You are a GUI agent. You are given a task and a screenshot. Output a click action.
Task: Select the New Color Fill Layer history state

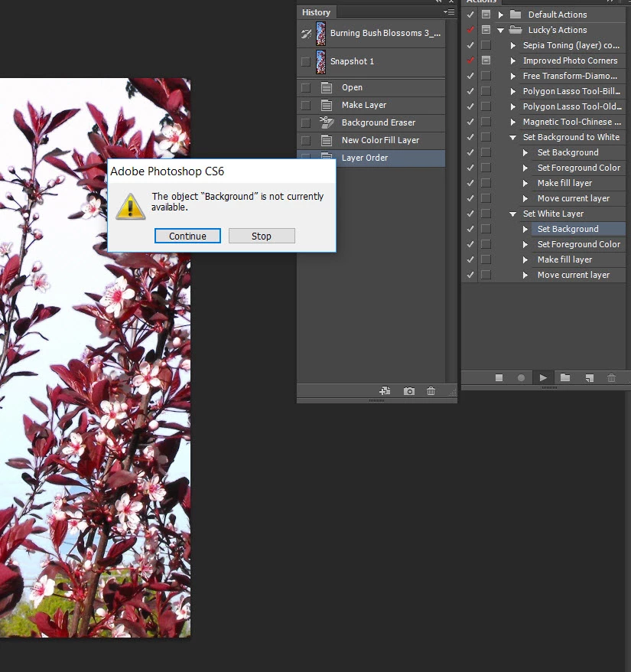tap(371, 140)
